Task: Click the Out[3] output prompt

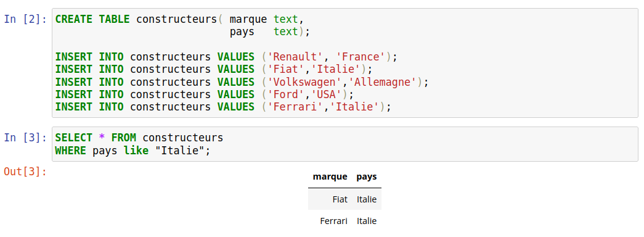Action: click(25, 171)
